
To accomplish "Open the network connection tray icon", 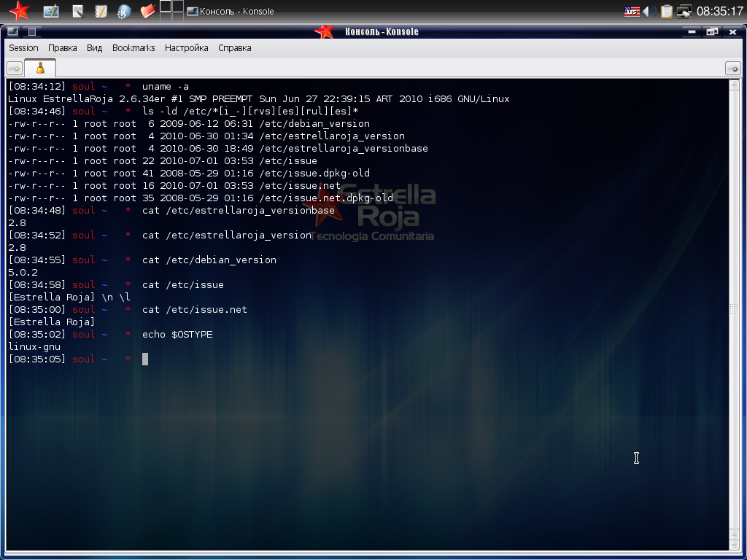I will point(684,11).
